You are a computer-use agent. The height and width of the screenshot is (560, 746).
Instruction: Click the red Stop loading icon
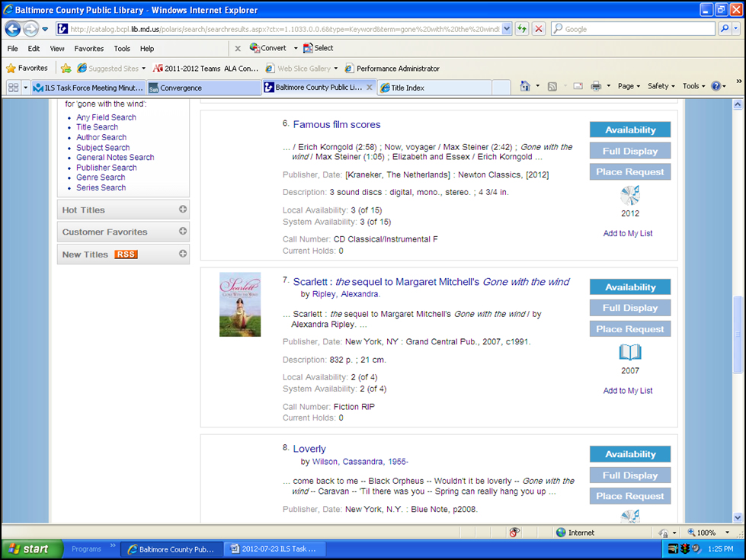[539, 29]
